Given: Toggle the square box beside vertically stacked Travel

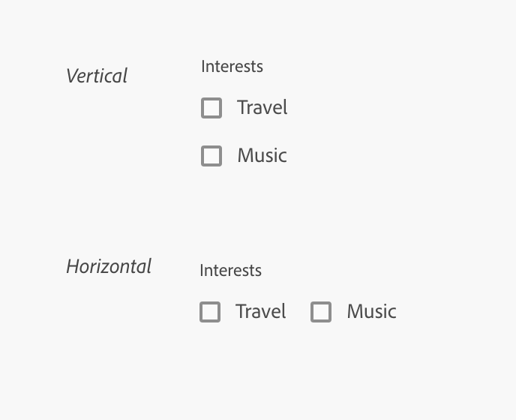Looking at the screenshot, I should click(x=211, y=108).
